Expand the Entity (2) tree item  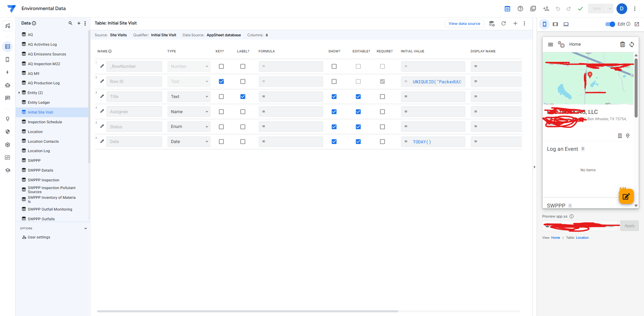[19, 93]
